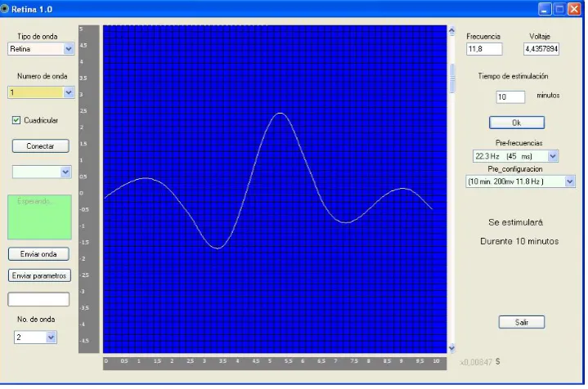Image resolution: width=588 pixels, height=389 pixels.
Task: Click the graph scrollbar up arrow
Action: coord(452,31)
